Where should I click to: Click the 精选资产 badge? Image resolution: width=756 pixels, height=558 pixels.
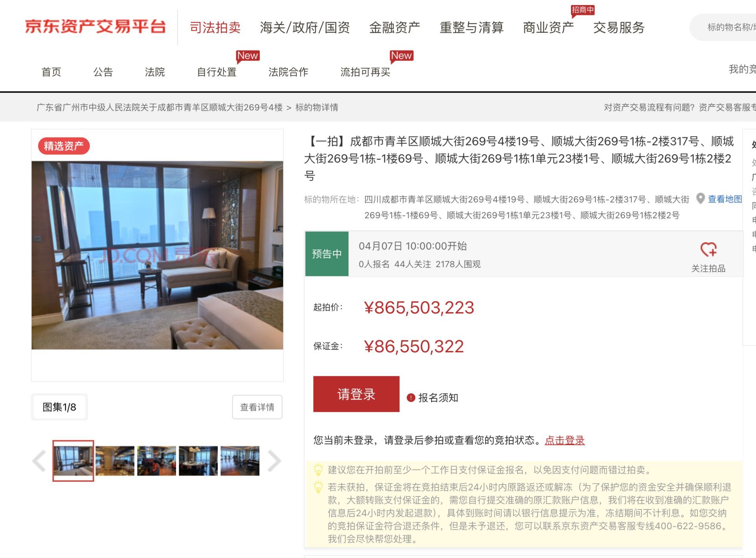pos(64,146)
